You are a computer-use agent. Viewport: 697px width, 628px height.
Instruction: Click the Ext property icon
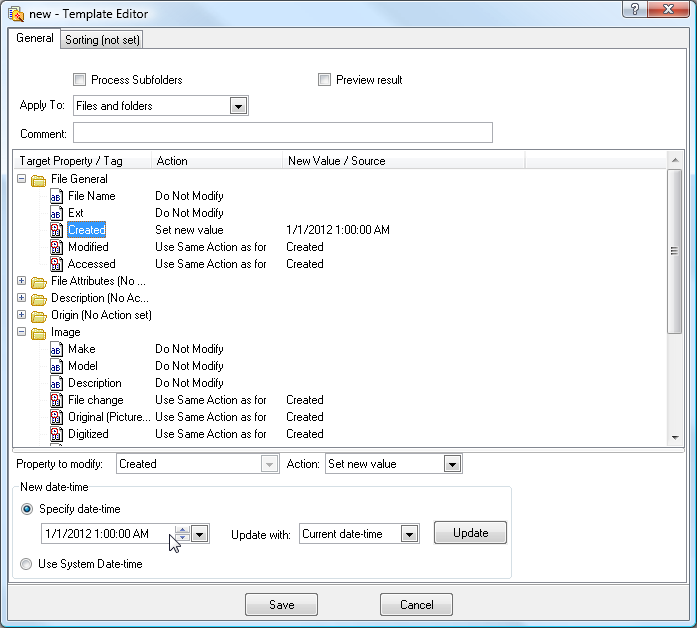56,213
